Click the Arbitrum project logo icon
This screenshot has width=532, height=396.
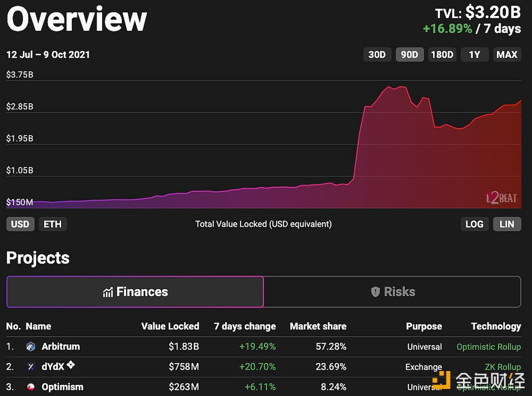[x=31, y=346]
